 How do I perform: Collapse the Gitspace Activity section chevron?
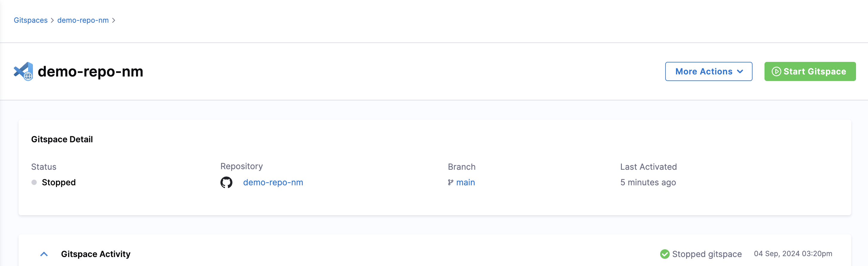44,254
